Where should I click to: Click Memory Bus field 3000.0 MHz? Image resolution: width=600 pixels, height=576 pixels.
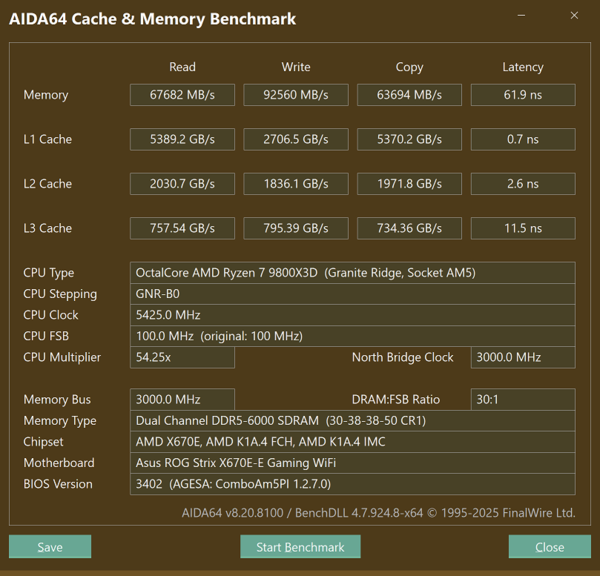(x=182, y=399)
